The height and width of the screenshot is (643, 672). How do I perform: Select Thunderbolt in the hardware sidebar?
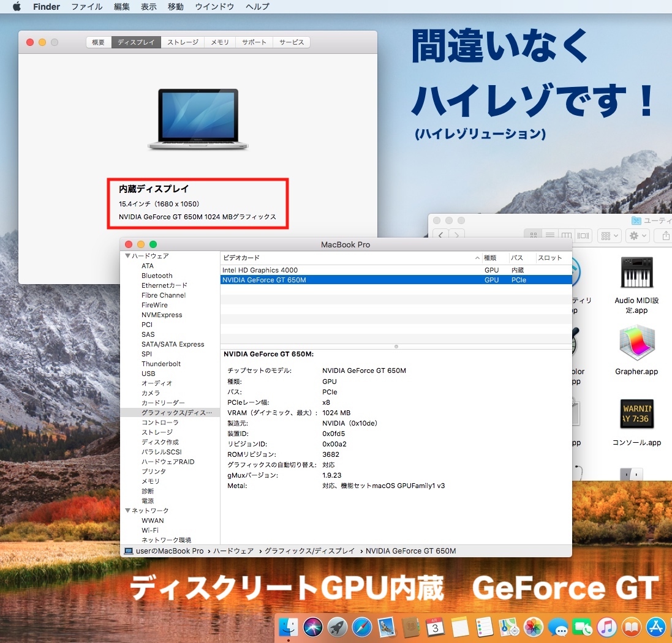[x=161, y=364]
